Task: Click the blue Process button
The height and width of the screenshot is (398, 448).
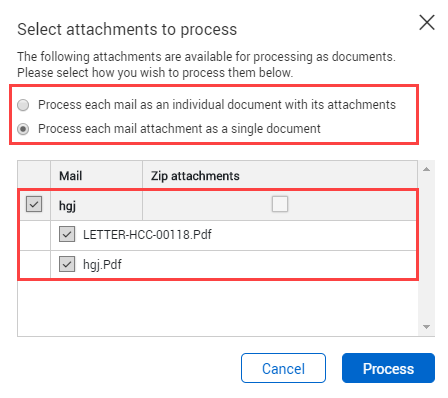Action: click(388, 368)
